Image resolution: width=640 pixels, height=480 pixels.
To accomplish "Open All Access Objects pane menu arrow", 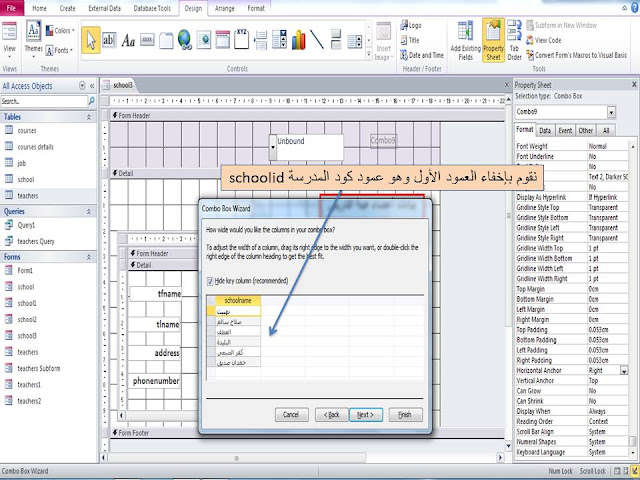I will (x=82, y=86).
